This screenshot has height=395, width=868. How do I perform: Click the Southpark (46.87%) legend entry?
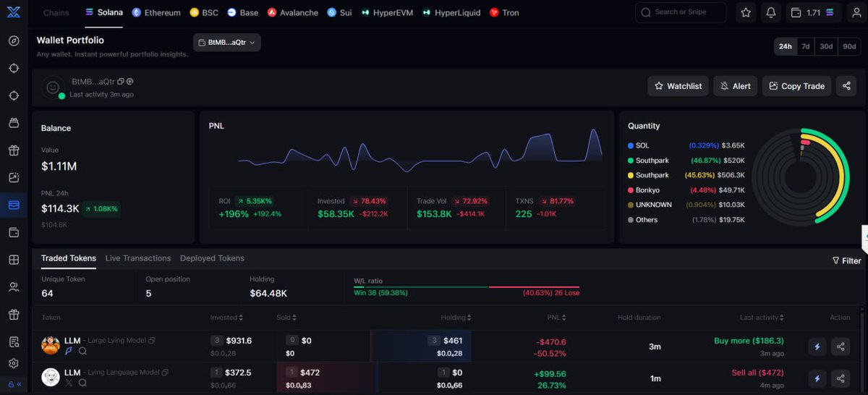(686, 161)
